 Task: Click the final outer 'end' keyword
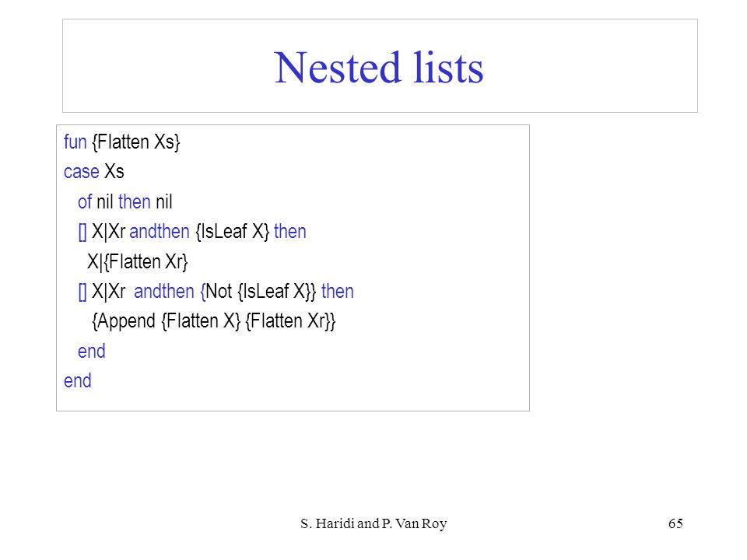[78, 380]
